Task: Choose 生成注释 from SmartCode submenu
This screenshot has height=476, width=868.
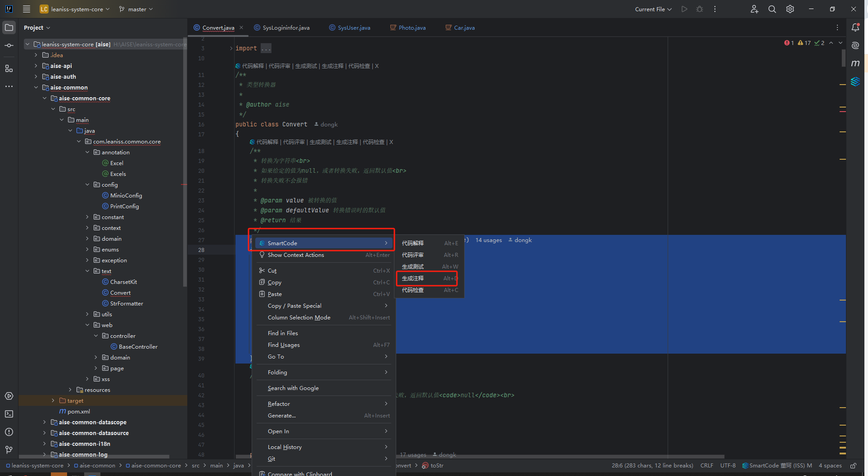Action: coord(429,278)
